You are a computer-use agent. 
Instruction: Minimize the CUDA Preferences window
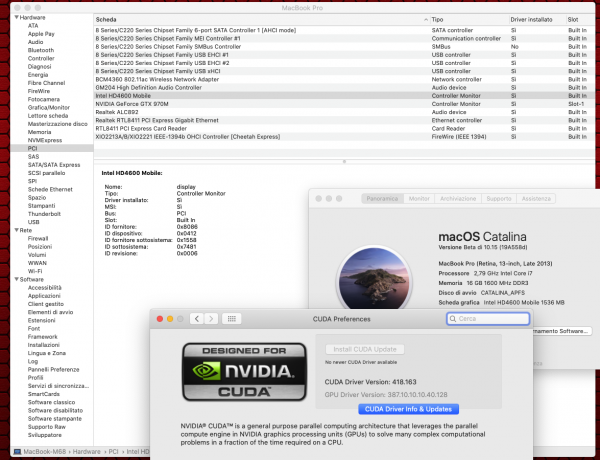(x=170, y=319)
